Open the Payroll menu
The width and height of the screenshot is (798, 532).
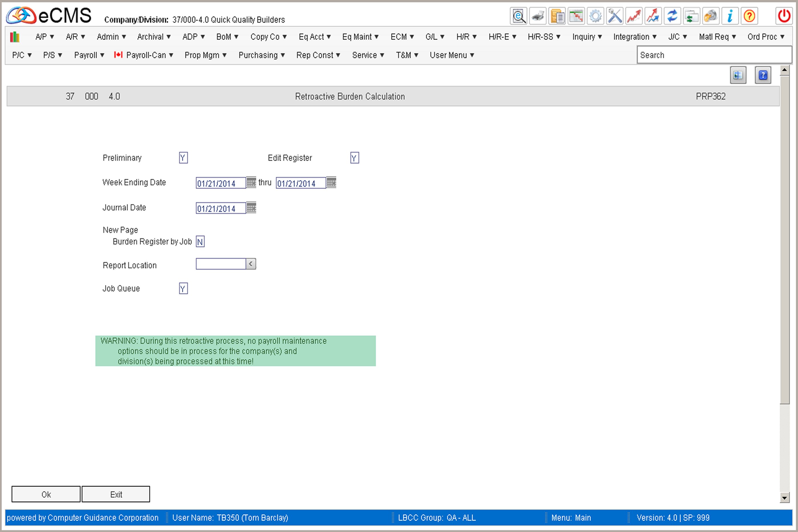(x=89, y=55)
